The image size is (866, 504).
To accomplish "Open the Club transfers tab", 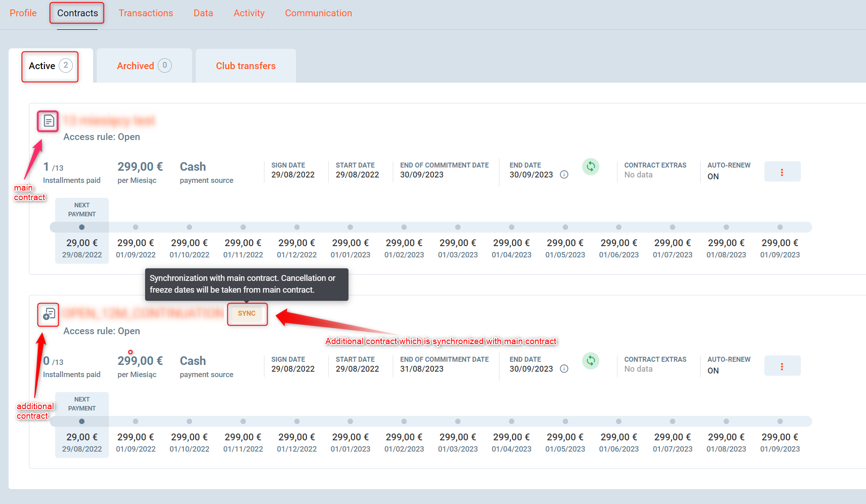I will tap(245, 66).
